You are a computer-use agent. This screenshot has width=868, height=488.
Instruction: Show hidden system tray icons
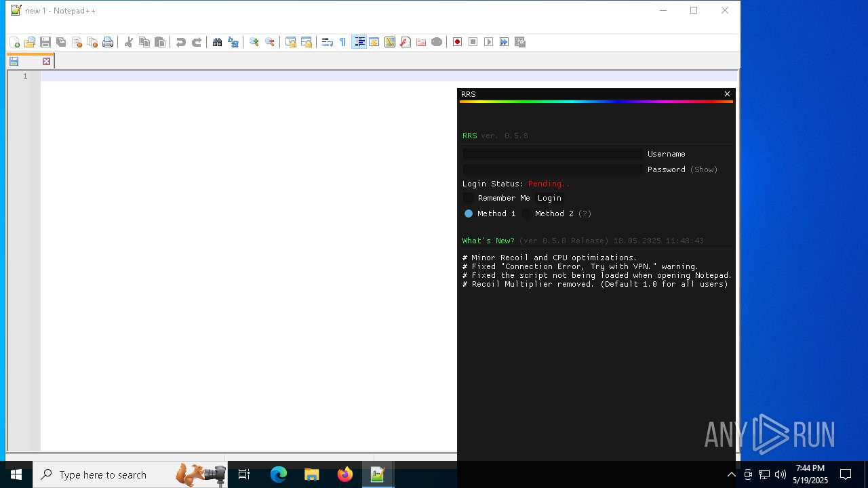pyautogui.click(x=732, y=474)
